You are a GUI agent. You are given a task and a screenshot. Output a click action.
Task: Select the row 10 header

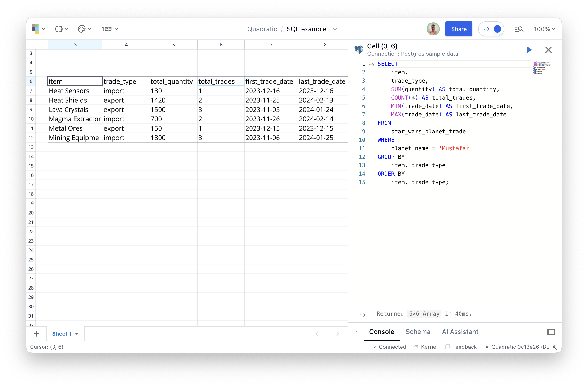(31, 119)
